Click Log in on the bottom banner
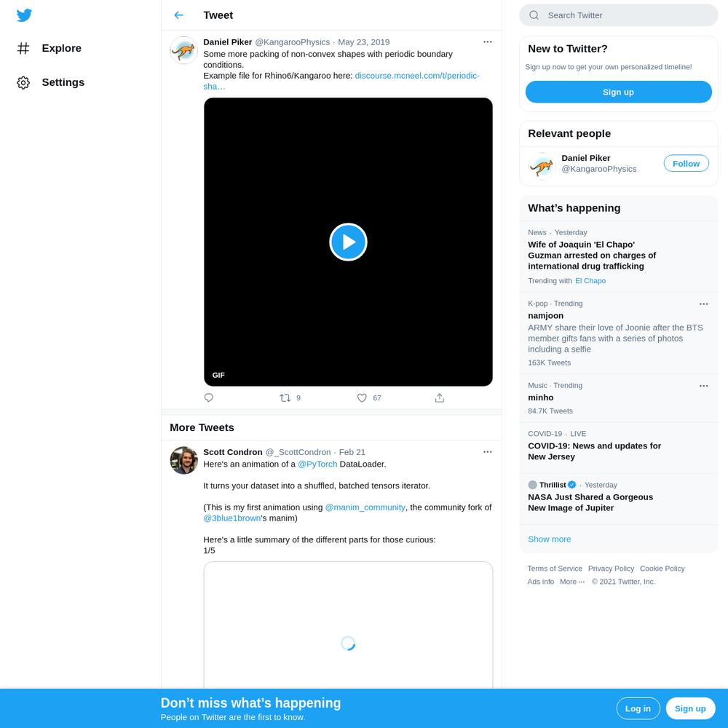 click(638, 708)
